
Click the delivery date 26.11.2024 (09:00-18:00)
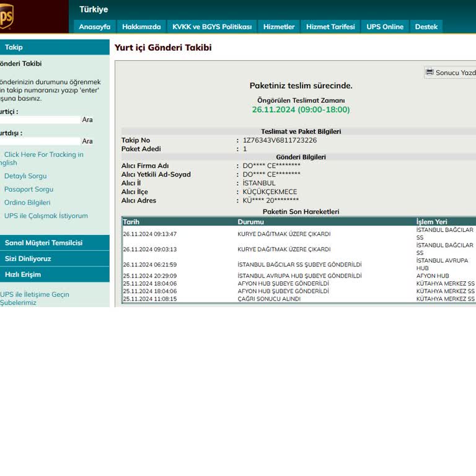click(x=301, y=110)
